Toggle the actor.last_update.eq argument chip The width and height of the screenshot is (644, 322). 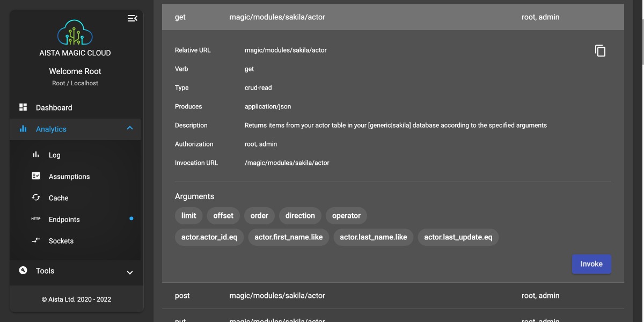click(x=458, y=237)
